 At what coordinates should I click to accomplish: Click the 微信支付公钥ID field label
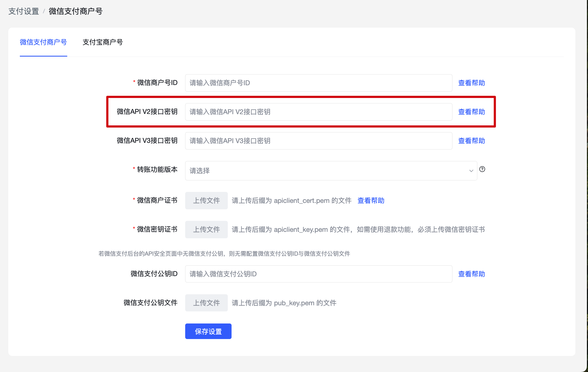click(154, 274)
